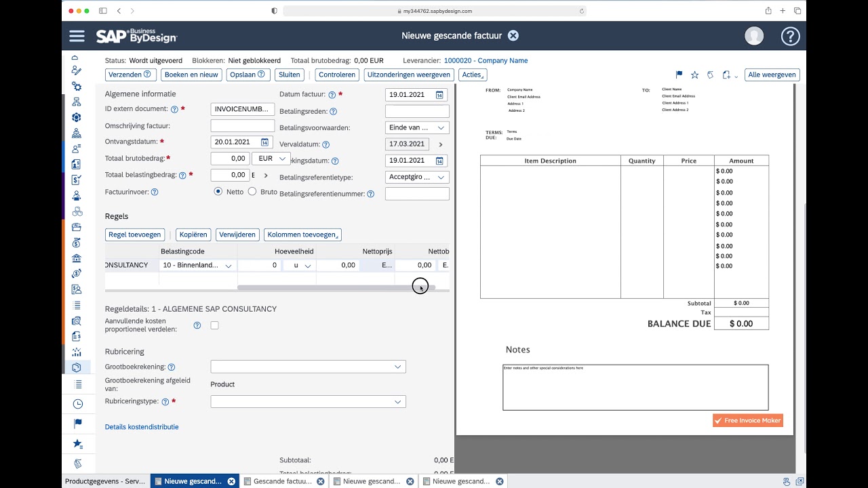Open calendar picker for Ontvangstdatum

(x=264, y=142)
